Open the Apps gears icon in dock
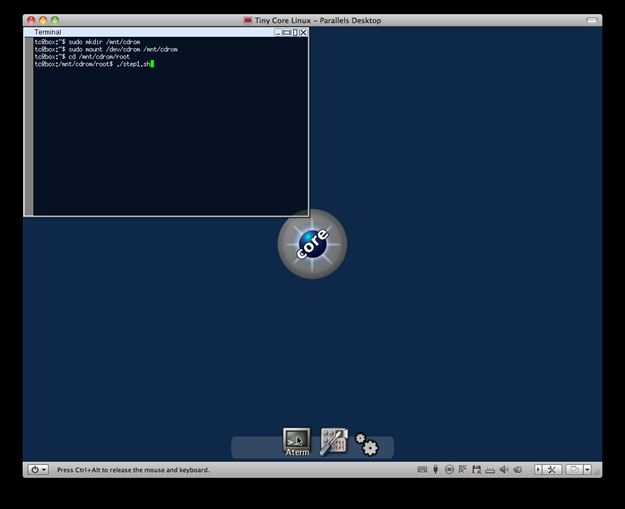The image size is (625, 509). pos(367,444)
